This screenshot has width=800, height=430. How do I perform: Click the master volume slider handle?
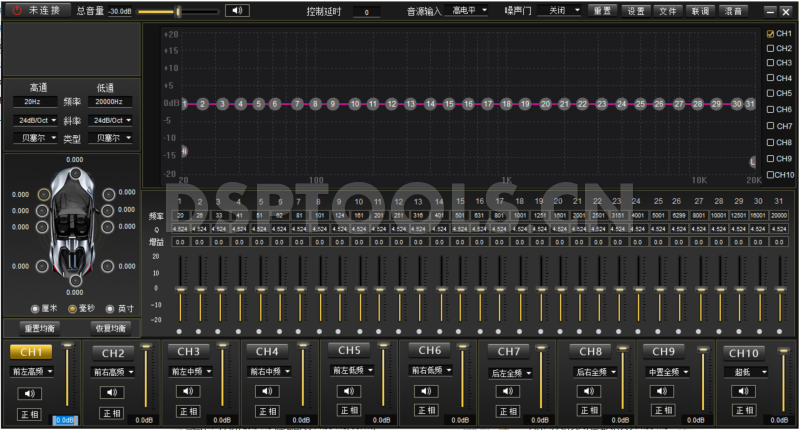pyautogui.click(x=178, y=12)
